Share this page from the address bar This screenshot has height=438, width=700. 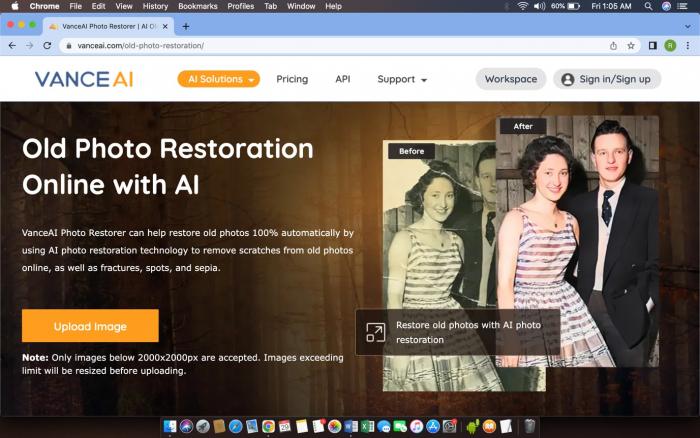tap(613, 46)
